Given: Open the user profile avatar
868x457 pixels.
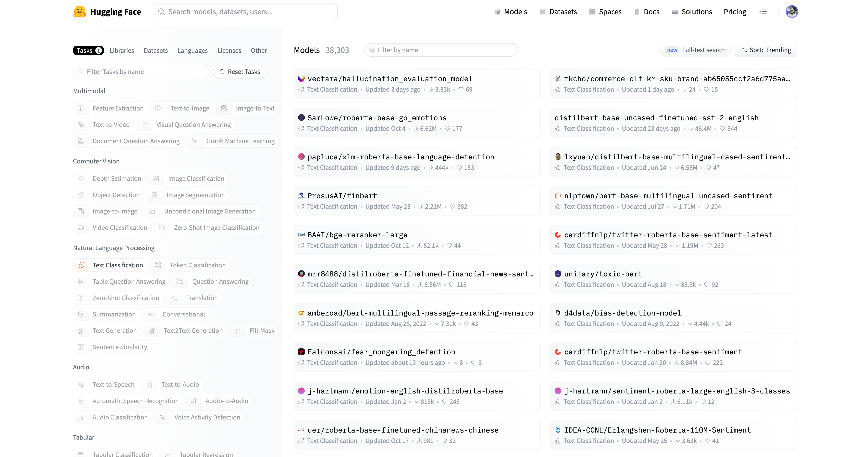Looking at the screenshot, I should 792,12.
